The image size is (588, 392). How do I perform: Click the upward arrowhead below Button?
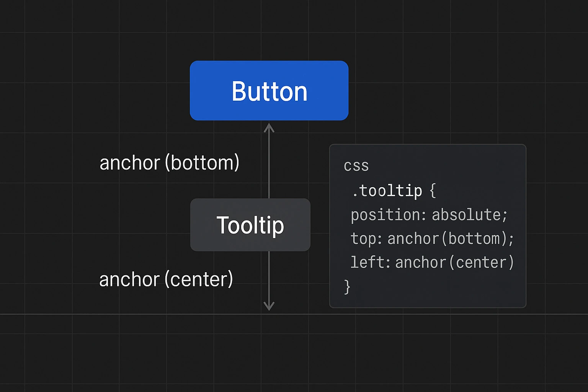pos(269,127)
